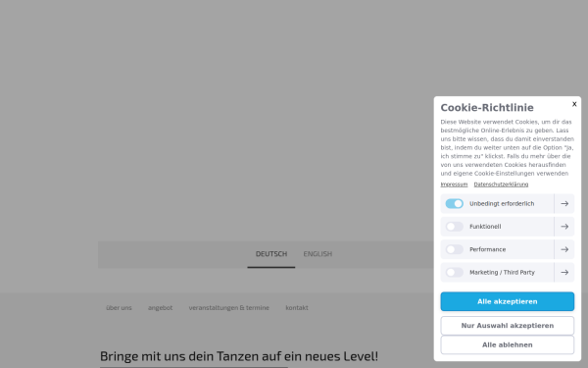The width and height of the screenshot is (588, 368).
Task: Open the Datenschutzerklärung link
Action: 501,184
